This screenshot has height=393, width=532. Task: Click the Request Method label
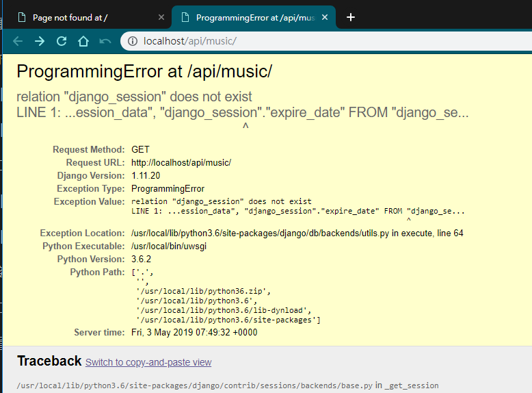[89, 149]
